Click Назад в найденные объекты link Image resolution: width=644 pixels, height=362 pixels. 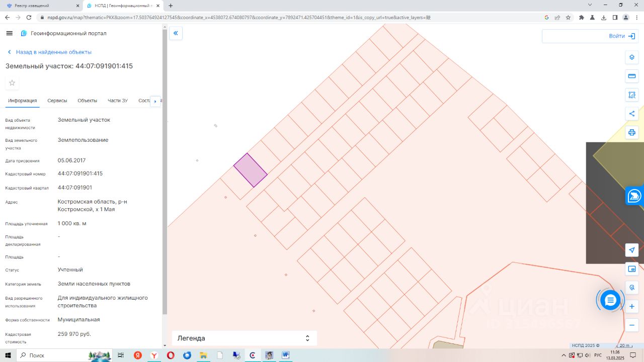click(49, 52)
